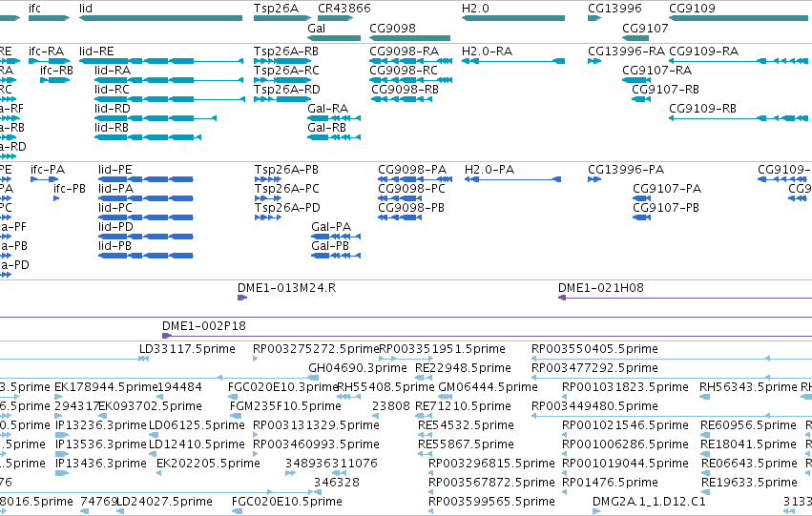Viewport: 812px width, 516px height.
Task: Select EST LD24027.5prime
Action: [x=165, y=503]
